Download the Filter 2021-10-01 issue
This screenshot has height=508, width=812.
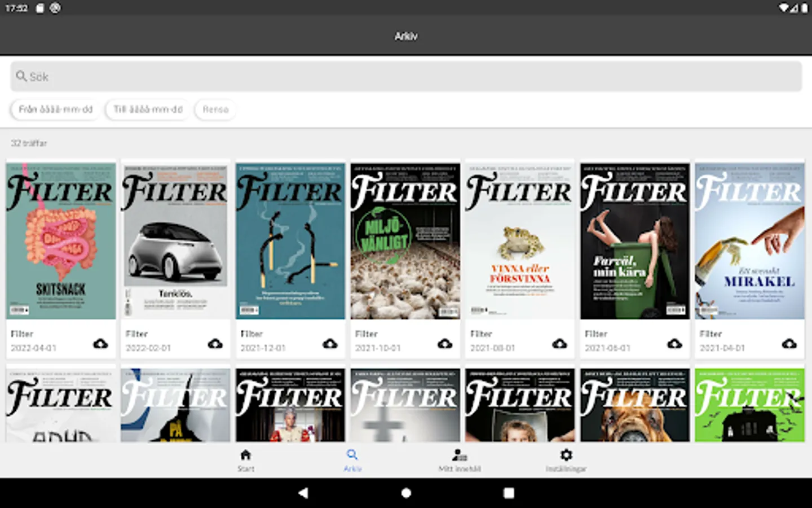point(445,343)
